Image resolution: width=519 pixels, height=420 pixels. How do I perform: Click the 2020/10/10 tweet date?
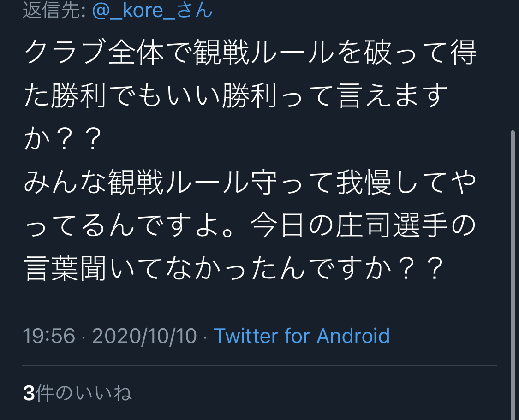(x=144, y=336)
